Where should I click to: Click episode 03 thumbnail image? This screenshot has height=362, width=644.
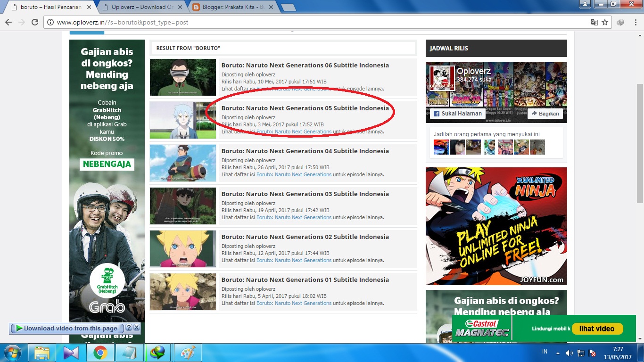pos(183,206)
